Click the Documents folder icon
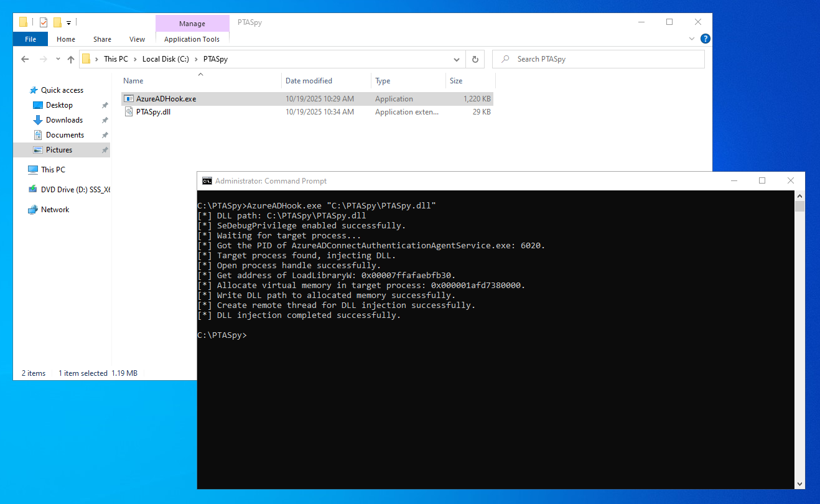 tap(38, 135)
